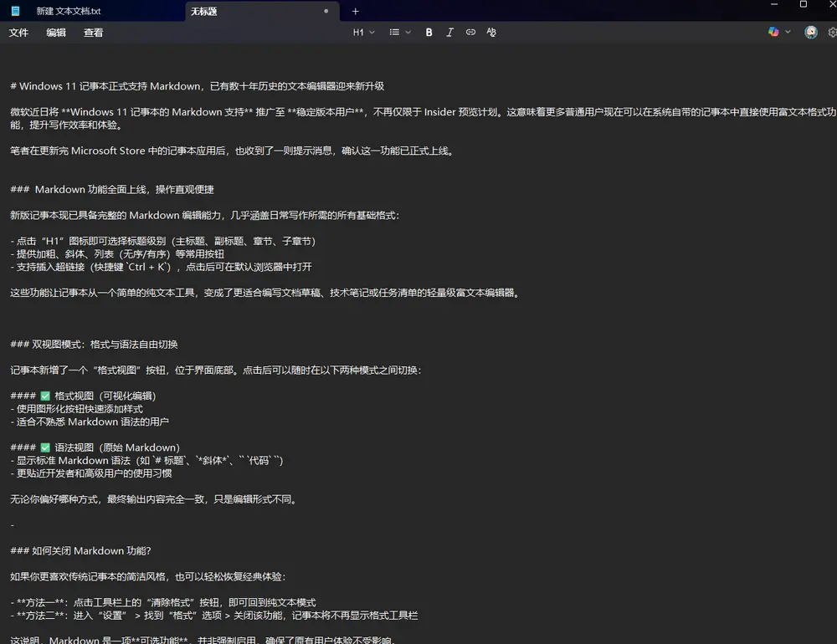Click the Notepad app icon in title bar
The image size is (837, 644).
15,11
